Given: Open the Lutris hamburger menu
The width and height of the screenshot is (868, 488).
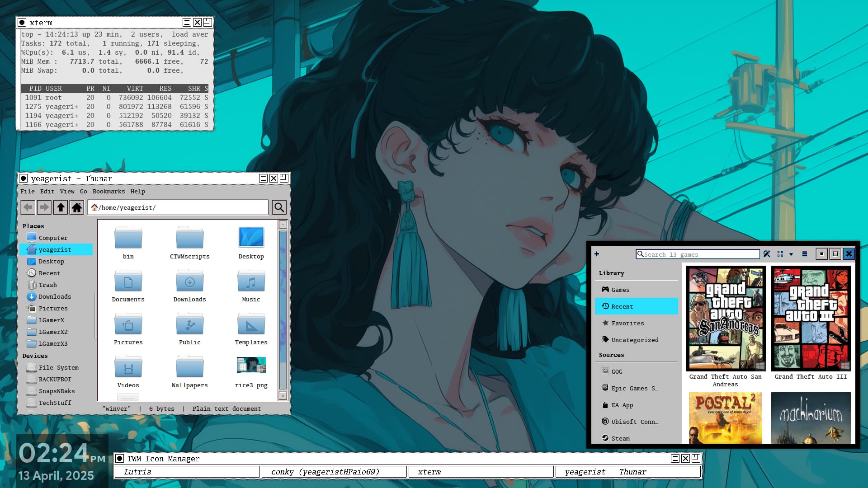Looking at the screenshot, I should point(805,254).
